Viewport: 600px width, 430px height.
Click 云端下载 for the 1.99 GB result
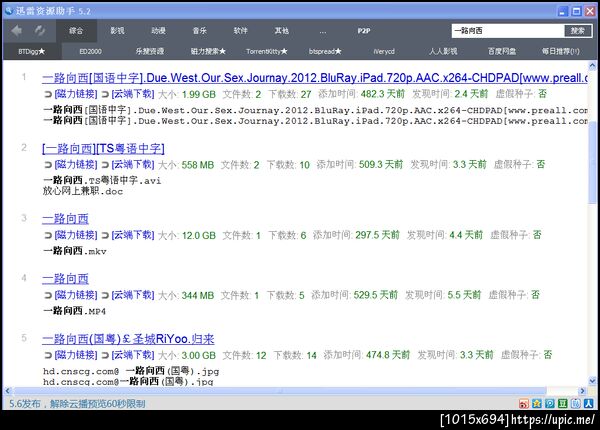[132, 94]
